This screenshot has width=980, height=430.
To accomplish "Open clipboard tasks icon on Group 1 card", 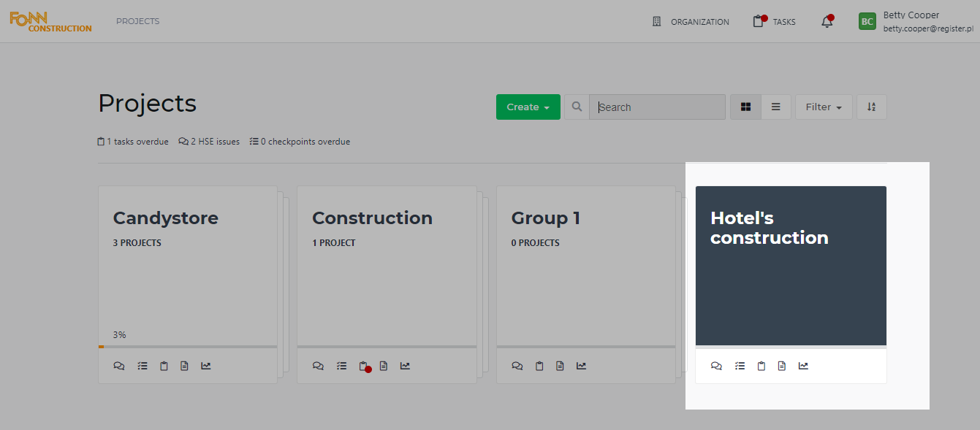I will [539, 366].
